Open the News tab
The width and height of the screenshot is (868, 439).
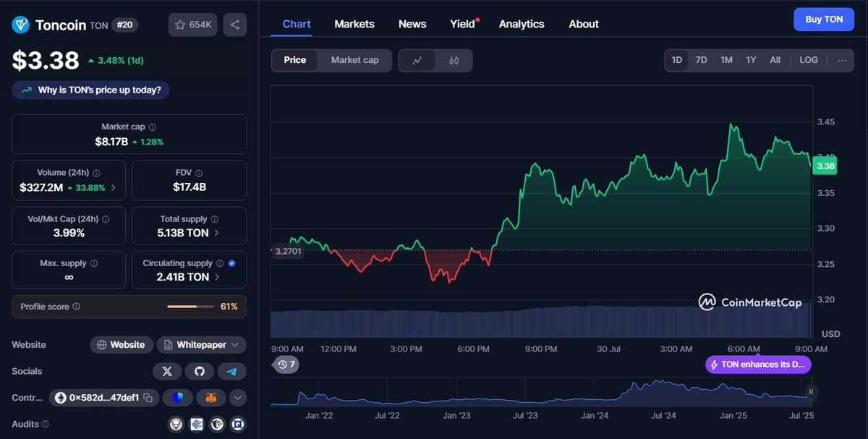coord(412,24)
